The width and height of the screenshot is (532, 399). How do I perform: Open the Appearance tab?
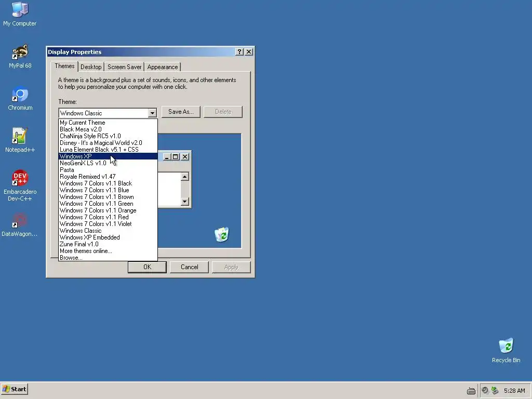pyautogui.click(x=163, y=67)
